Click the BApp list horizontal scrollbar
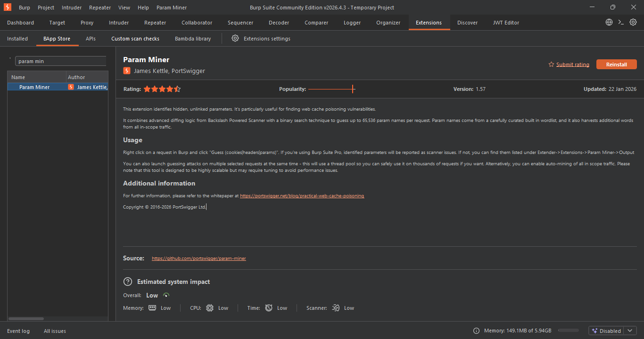Screen dimensions: 644x339 click(26, 319)
